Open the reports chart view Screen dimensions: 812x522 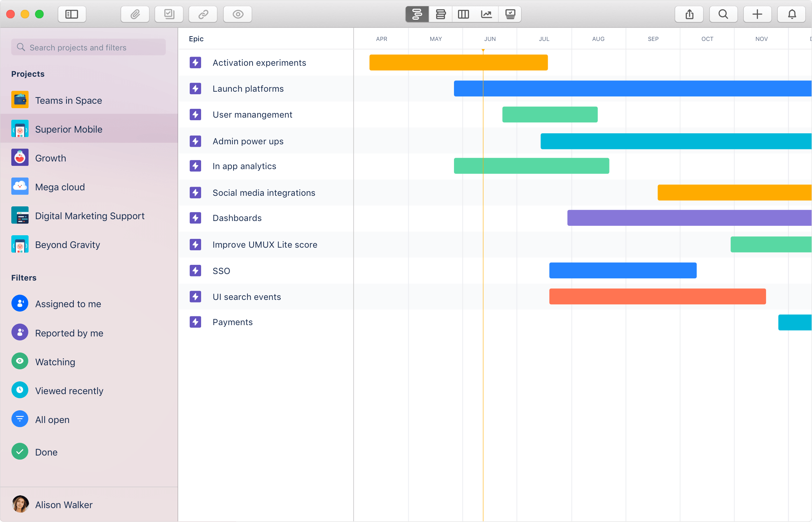486,14
